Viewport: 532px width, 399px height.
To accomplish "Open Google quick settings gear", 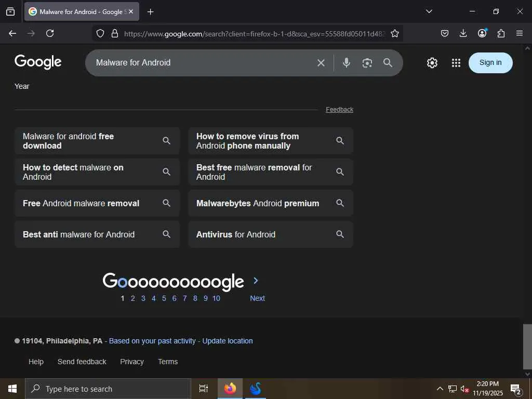I will (x=432, y=63).
